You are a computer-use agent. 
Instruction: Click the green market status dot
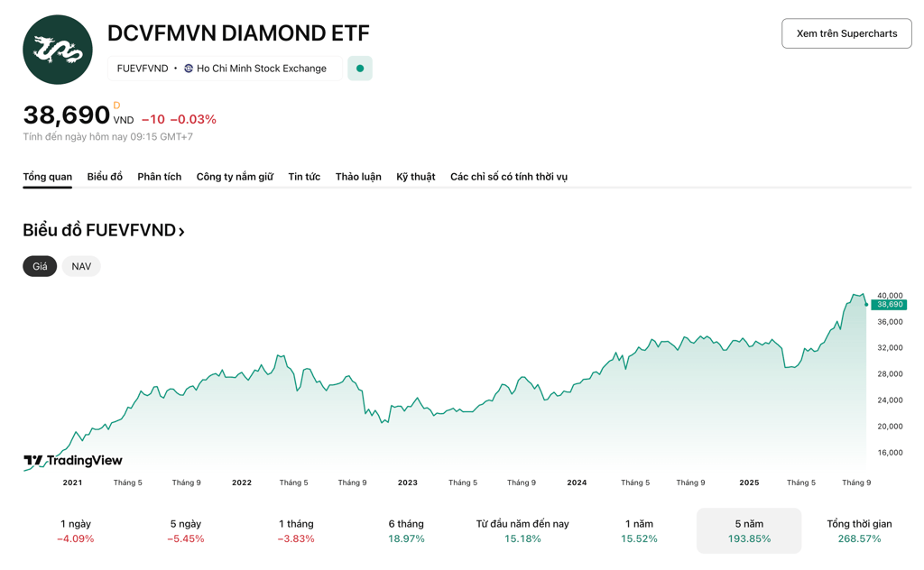tap(360, 69)
